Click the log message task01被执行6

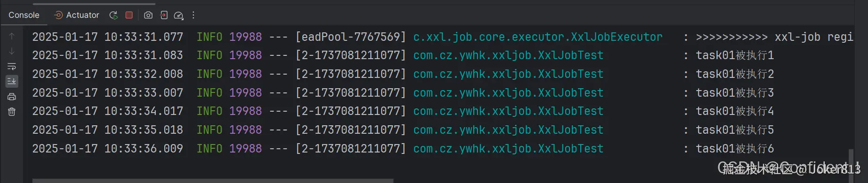[735, 149]
